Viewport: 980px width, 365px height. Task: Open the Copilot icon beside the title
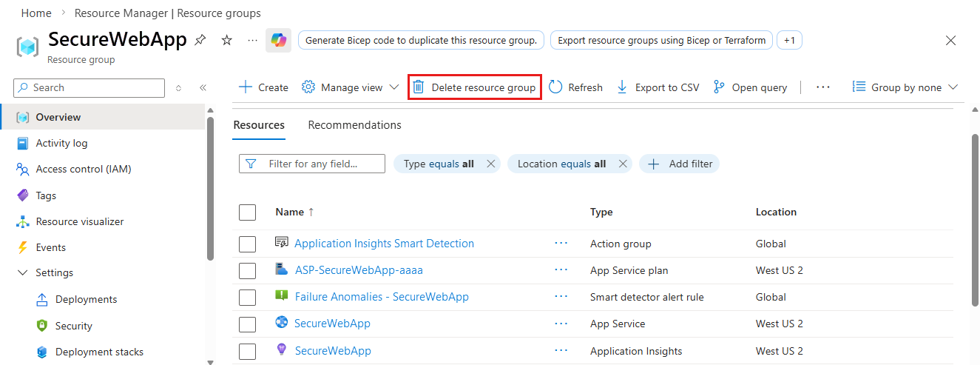278,41
